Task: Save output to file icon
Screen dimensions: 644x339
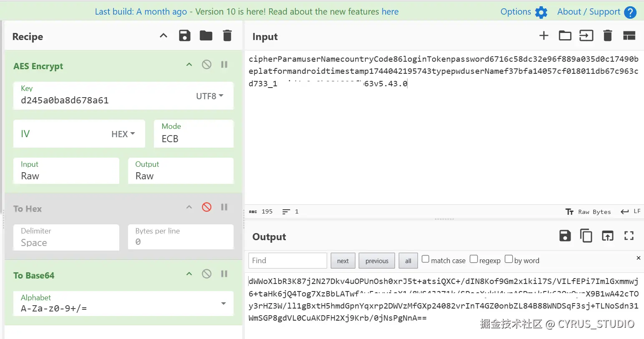Action: point(565,236)
